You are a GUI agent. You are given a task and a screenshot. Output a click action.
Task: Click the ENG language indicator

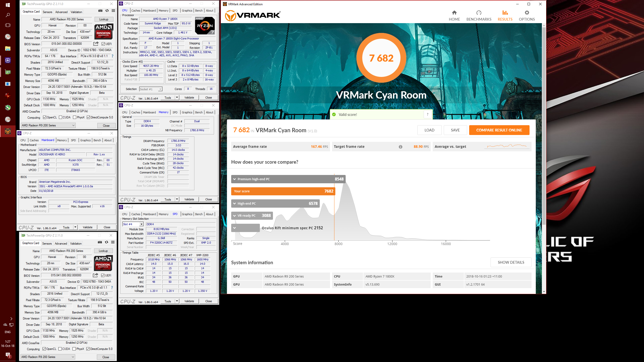click(x=8, y=332)
